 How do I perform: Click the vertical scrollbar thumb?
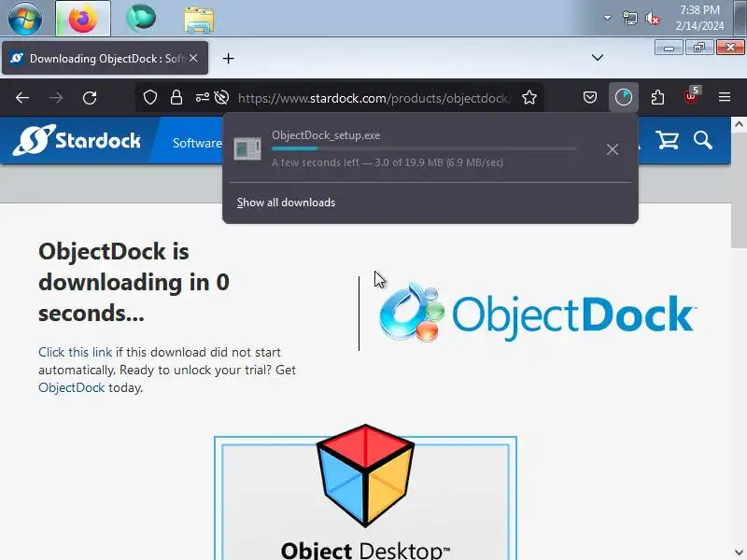739,190
